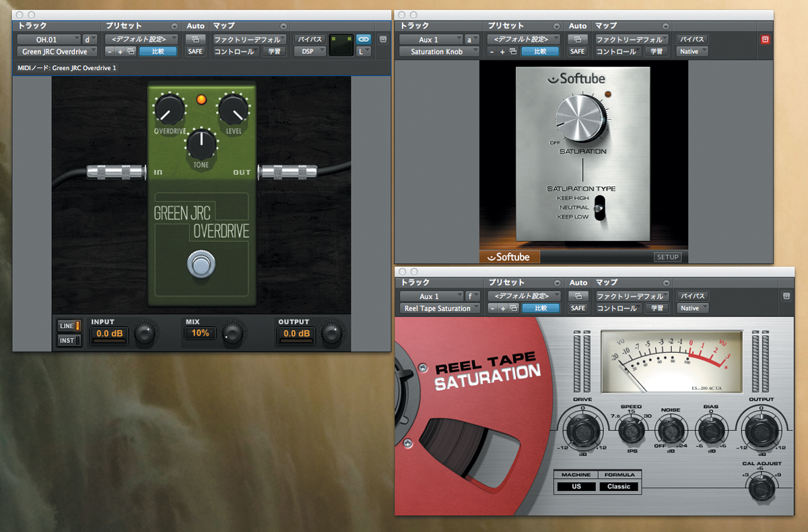The image size is (808, 532).
Task: Click the バイパス bypass button in Overdrive window
Action: click(x=310, y=40)
